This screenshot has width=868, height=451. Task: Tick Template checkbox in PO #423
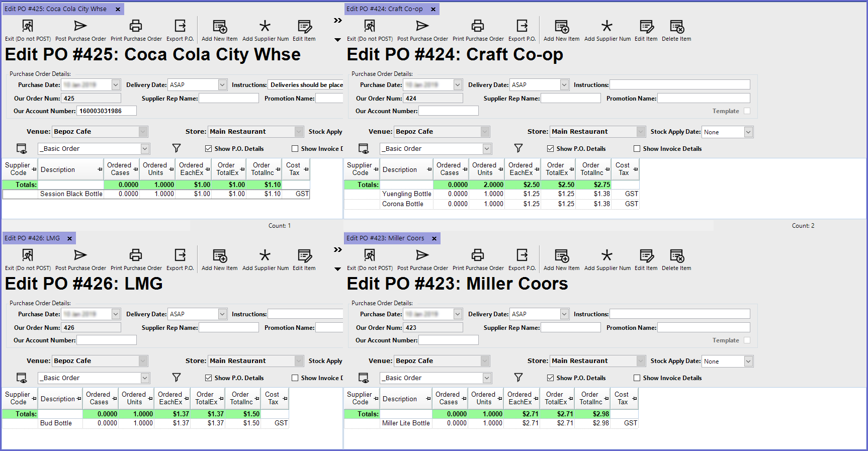point(747,340)
